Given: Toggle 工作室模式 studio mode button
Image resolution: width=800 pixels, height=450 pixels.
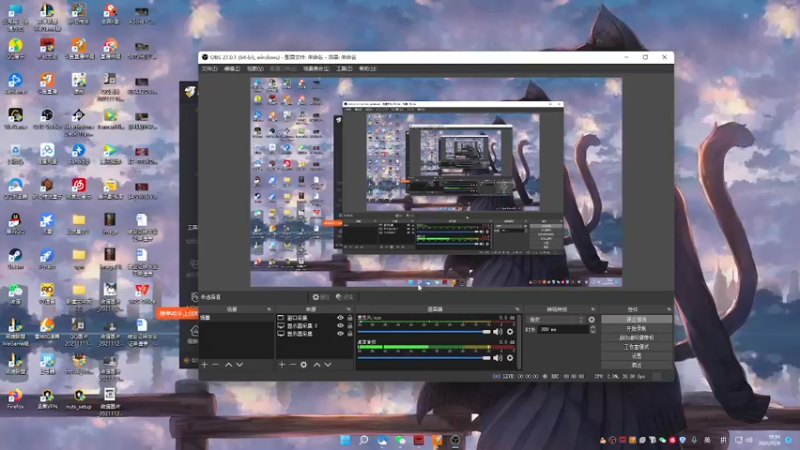Looking at the screenshot, I should (636, 347).
